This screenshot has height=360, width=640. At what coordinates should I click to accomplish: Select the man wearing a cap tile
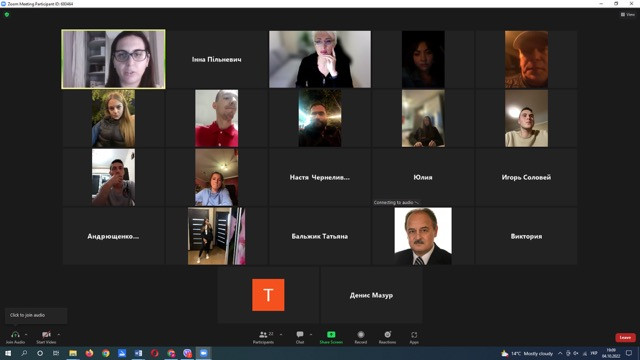click(x=526, y=59)
